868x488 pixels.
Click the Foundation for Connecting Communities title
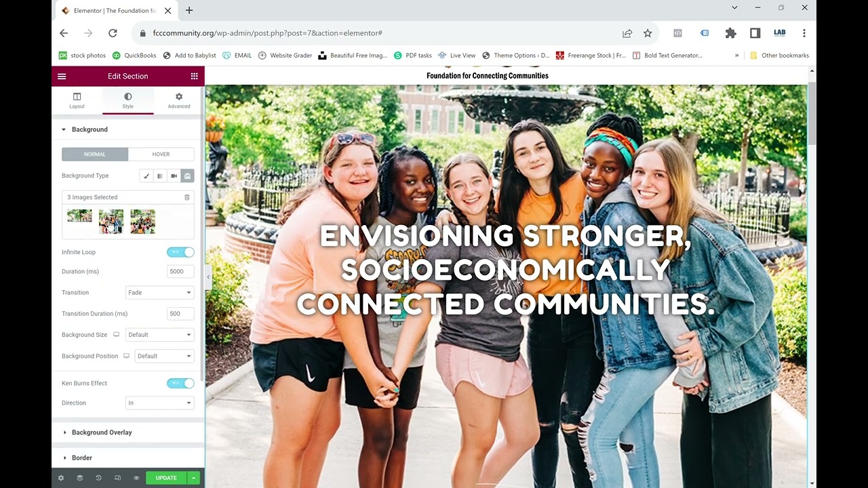(x=488, y=76)
